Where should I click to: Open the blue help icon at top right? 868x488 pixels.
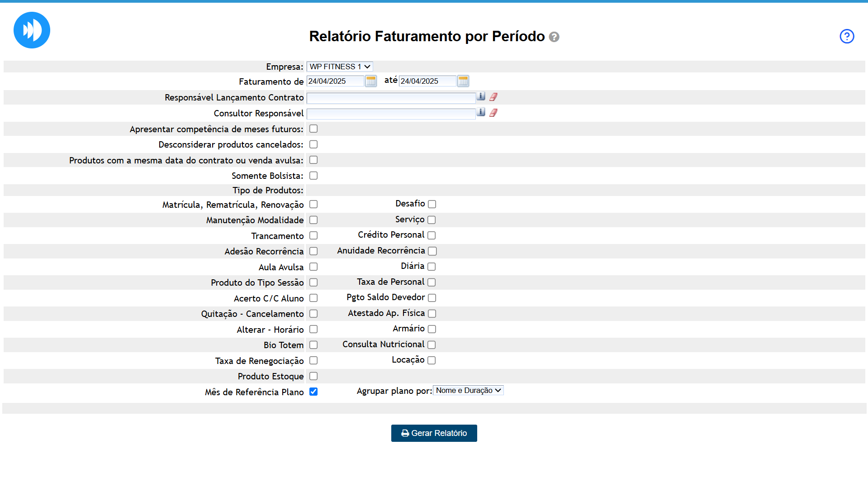point(847,36)
